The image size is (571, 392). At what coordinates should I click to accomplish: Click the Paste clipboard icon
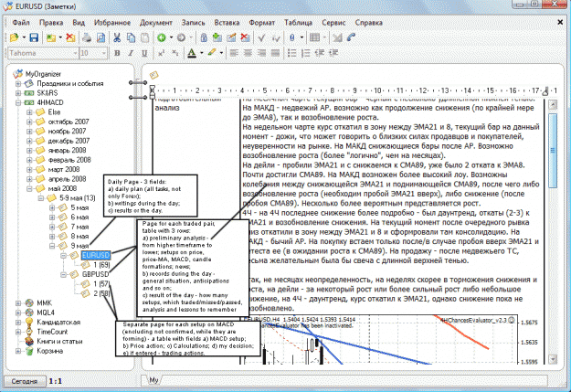coord(144,37)
